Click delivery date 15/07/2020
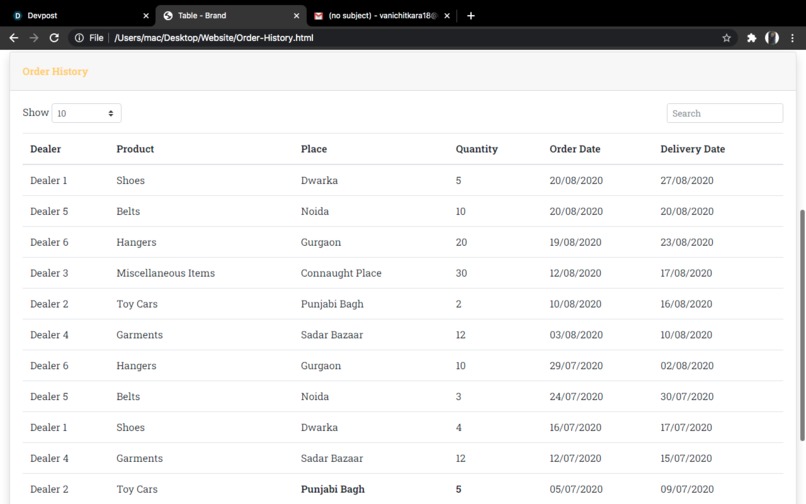The width and height of the screenshot is (806, 504). [x=686, y=458]
